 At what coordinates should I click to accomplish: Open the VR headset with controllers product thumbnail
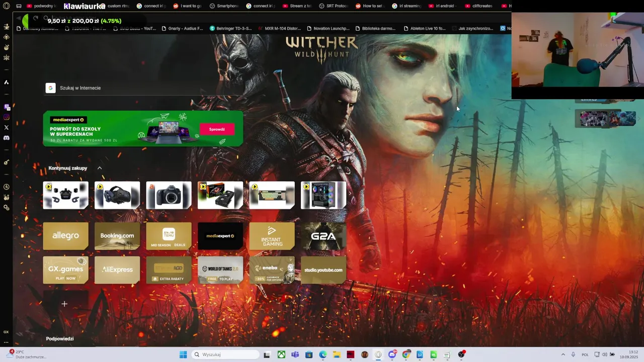(65, 195)
